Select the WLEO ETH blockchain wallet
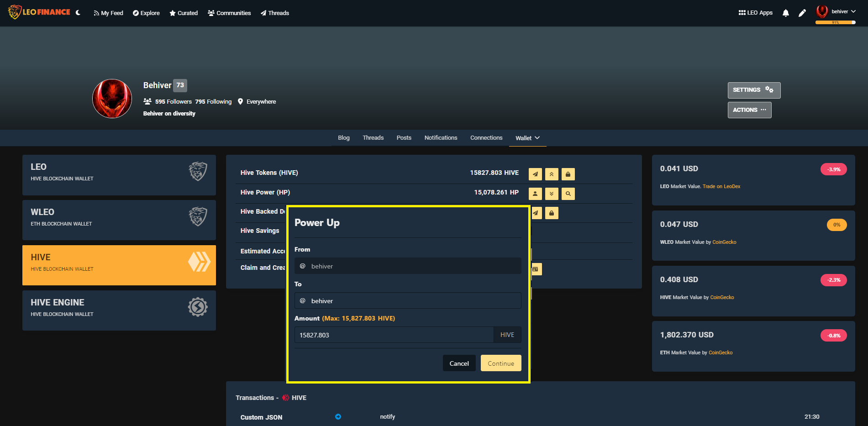This screenshot has width=868, height=426. coord(119,220)
